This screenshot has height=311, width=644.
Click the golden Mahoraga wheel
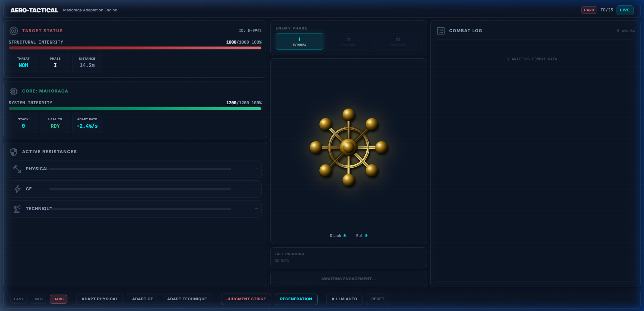click(x=348, y=147)
